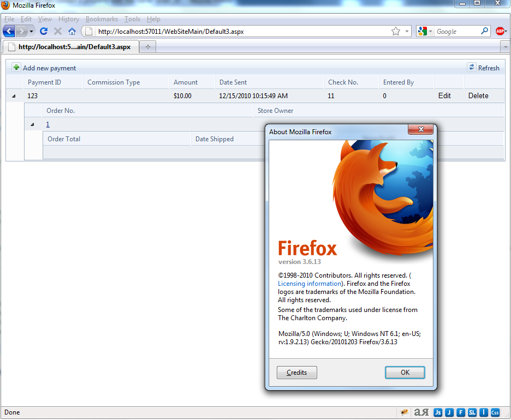This screenshot has width=511, height=420.
Task: Open the History menu
Action: pos(69,19)
